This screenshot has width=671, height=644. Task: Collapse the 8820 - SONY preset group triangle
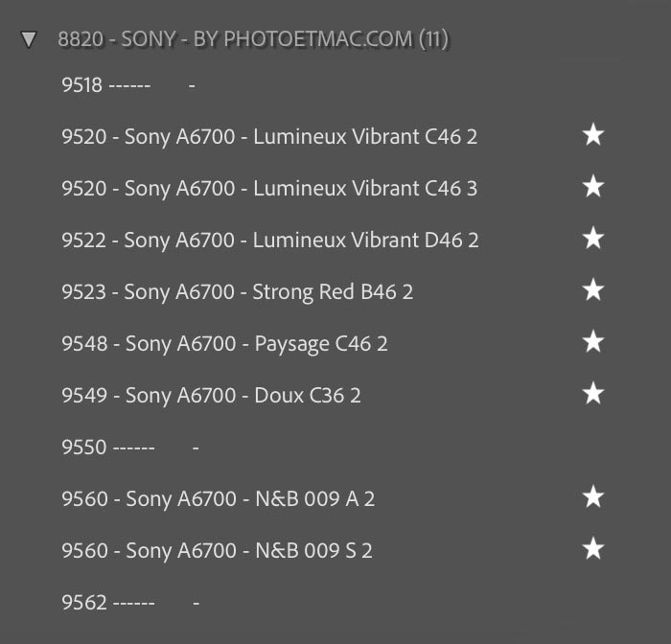pyautogui.click(x=29, y=39)
